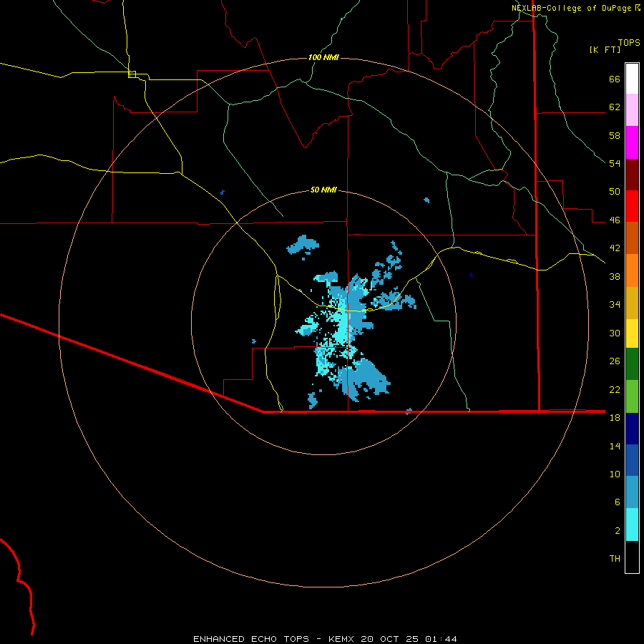Pick the bright red scale swatch

click(632, 206)
